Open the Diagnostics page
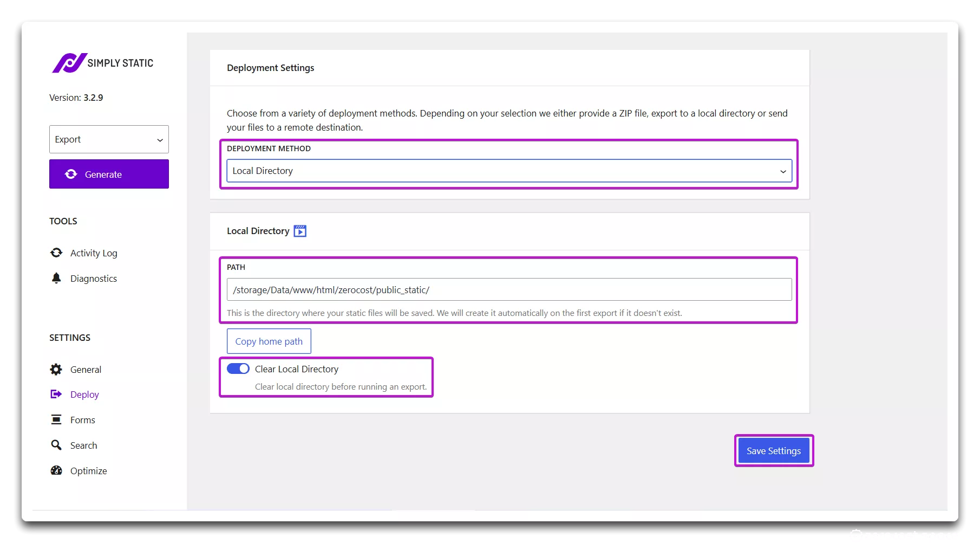The image size is (980, 543). (x=94, y=279)
